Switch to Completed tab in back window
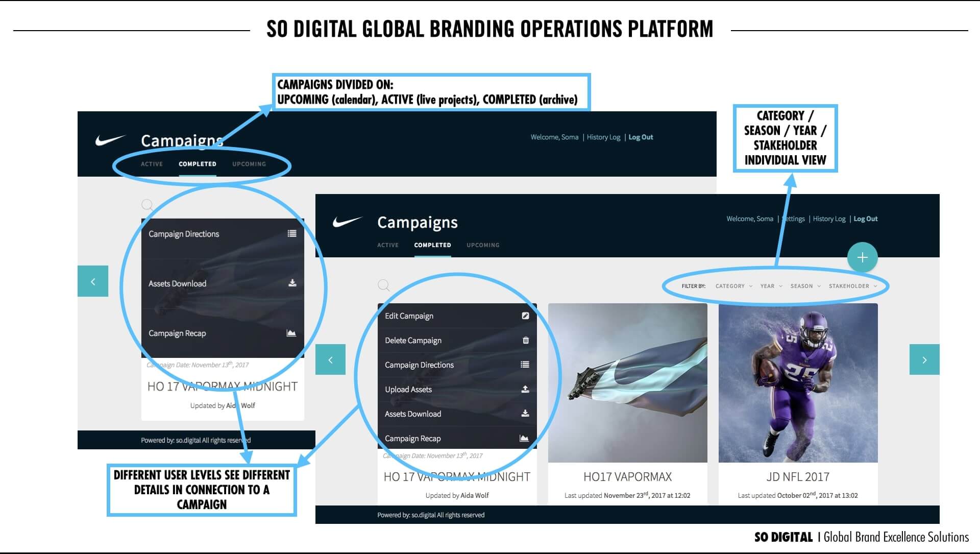980x554 pixels. point(198,164)
